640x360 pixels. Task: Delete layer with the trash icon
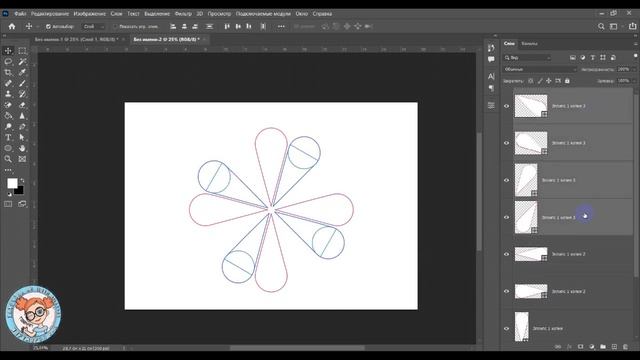coord(625,347)
